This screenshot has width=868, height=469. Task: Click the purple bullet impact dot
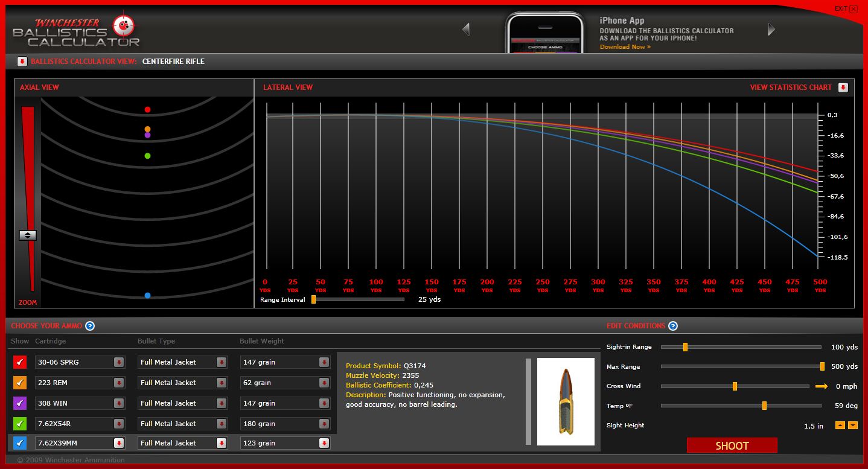pos(147,135)
